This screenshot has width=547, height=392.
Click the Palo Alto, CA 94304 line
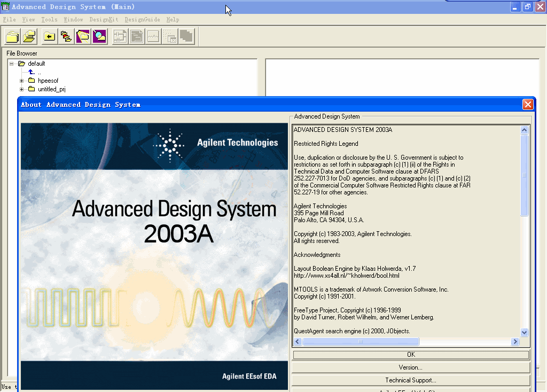tap(329, 220)
